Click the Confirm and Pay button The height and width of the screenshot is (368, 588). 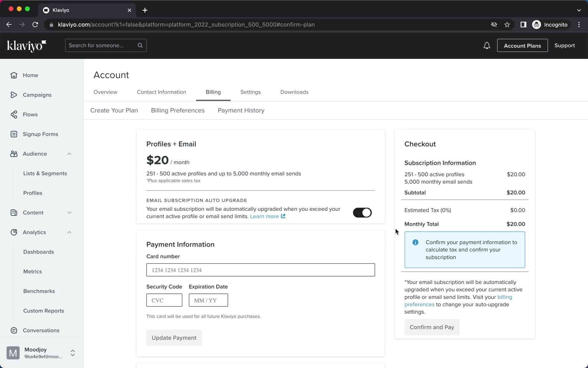[432, 327]
